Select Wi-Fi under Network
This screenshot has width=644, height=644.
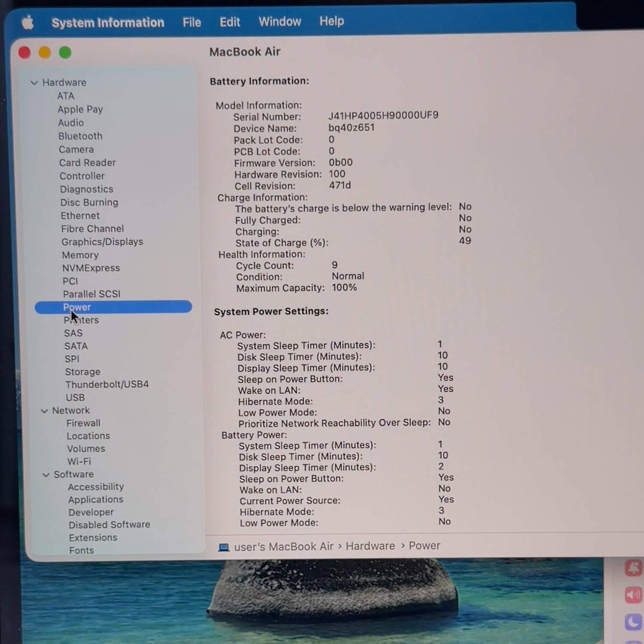click(x=79, y=462)
